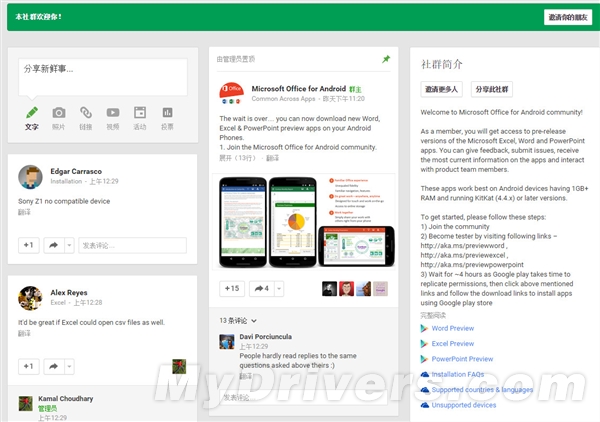Select the calendar event post icon
This screenshot has height=422, width=600.
(x=140, y=112)
